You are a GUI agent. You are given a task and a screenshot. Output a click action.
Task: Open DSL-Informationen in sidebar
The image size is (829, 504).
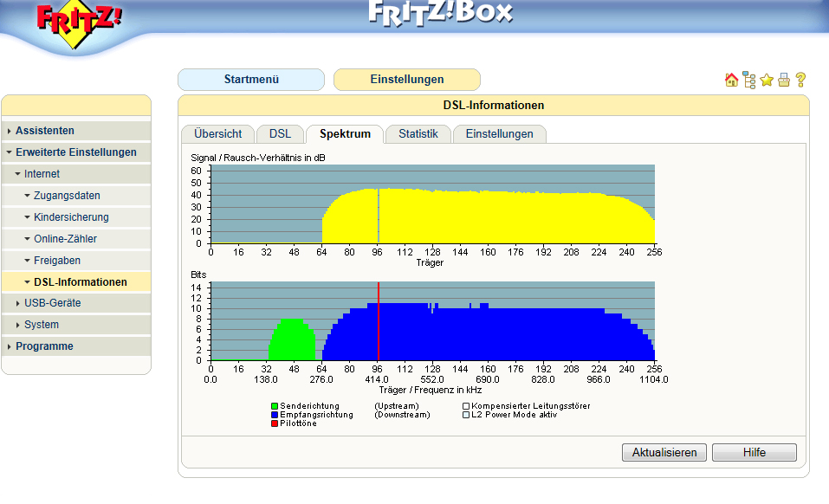[81, 282]
